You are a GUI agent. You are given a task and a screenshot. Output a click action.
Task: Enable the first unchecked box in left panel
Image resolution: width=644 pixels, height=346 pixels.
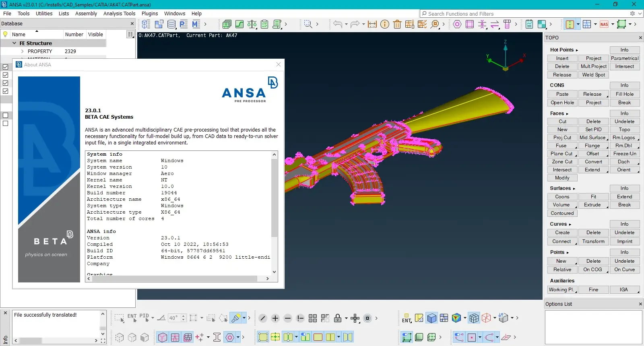pos(5,115)
